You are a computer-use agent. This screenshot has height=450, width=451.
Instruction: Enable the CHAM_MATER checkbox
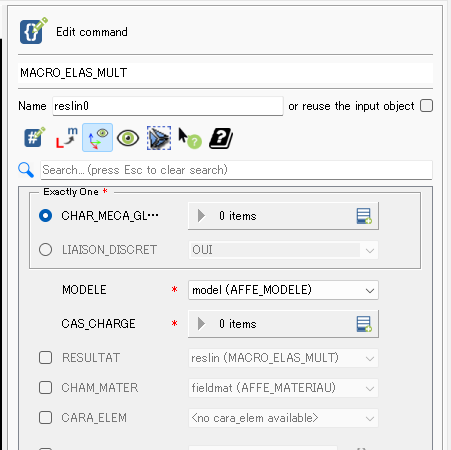[x=45, y=388]
